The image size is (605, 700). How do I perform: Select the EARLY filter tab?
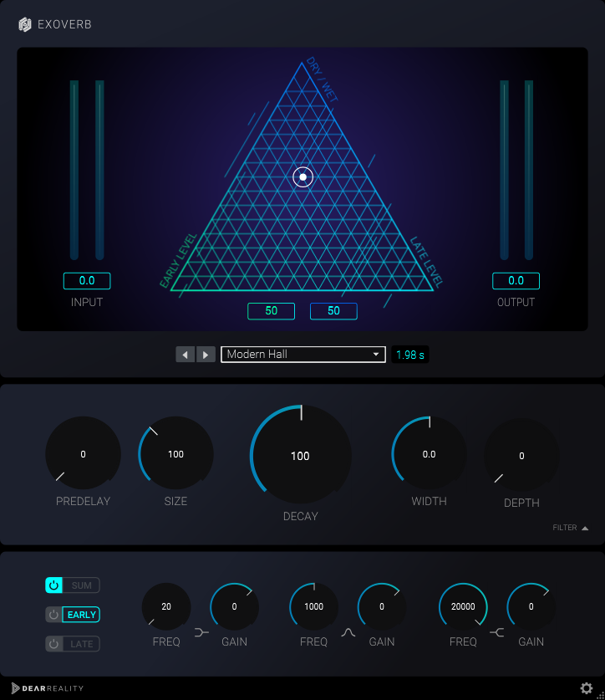coord(82,615)
